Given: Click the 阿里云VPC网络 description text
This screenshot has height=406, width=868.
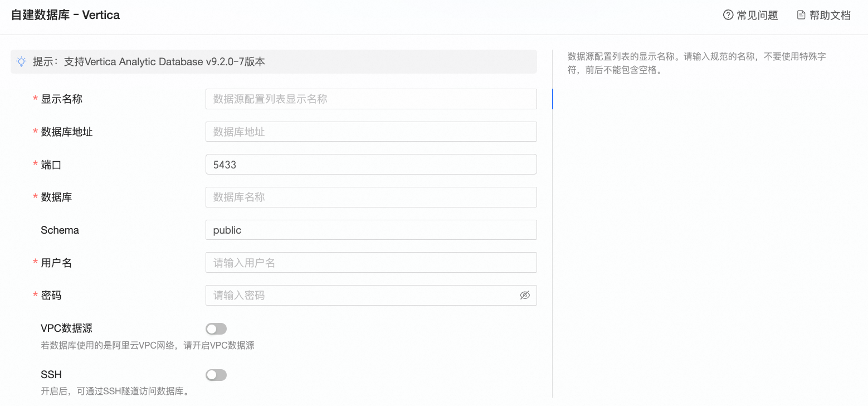Looking at the screenshot, I should point(148,345).
